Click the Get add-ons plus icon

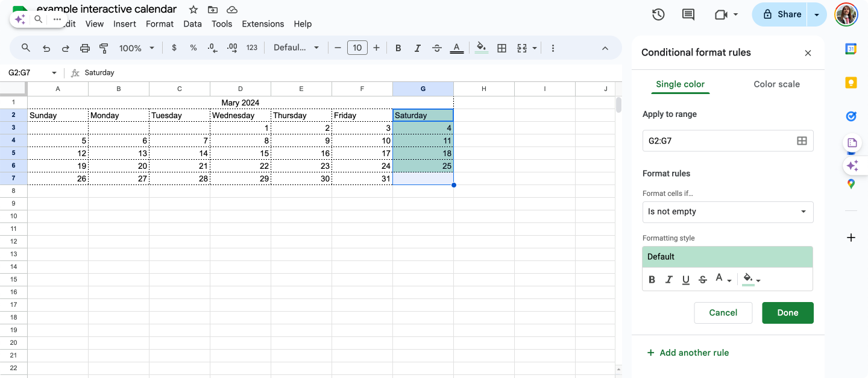tap(851, 238)
